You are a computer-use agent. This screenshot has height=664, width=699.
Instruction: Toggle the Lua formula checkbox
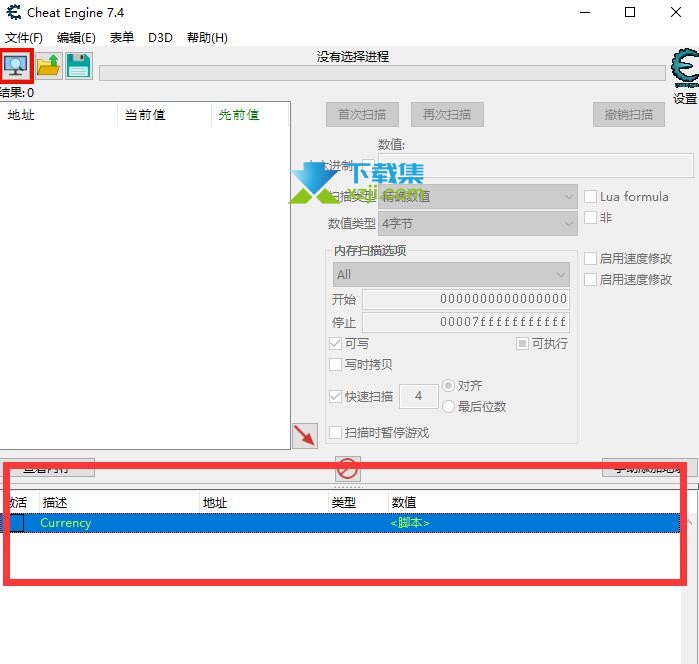(590, 197)
